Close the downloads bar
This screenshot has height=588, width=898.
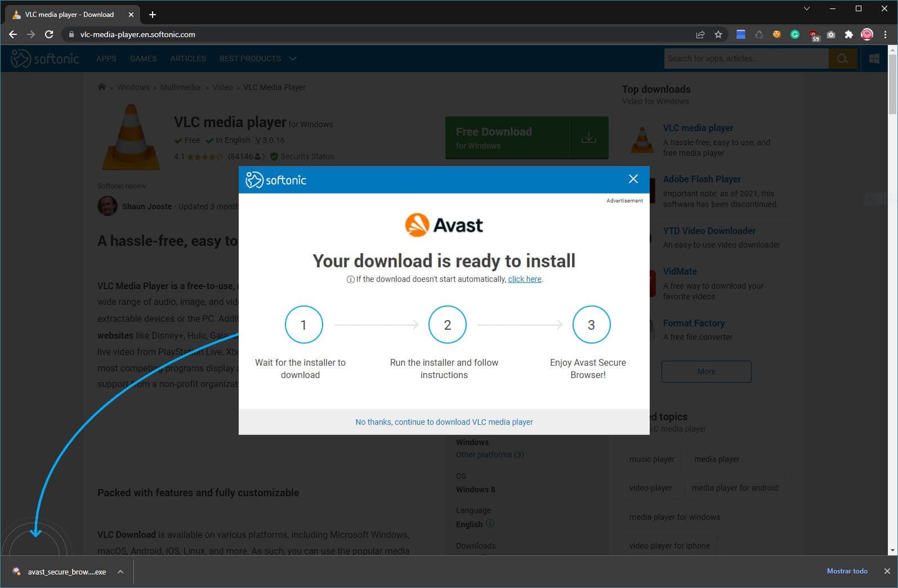(x=887, y=571)
